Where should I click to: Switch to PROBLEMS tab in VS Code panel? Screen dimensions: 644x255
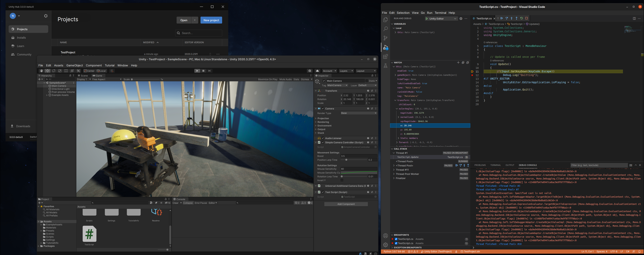[x=480, y=165]
